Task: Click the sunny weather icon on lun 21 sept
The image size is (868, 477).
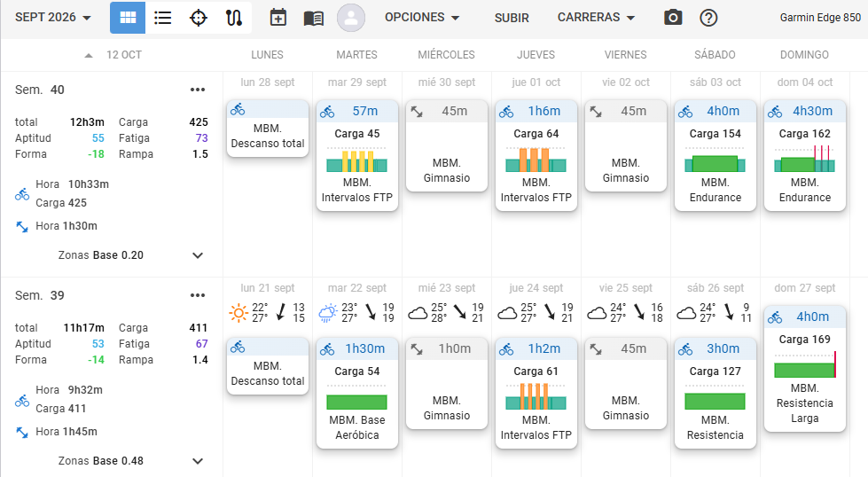Action: point(239,313)
